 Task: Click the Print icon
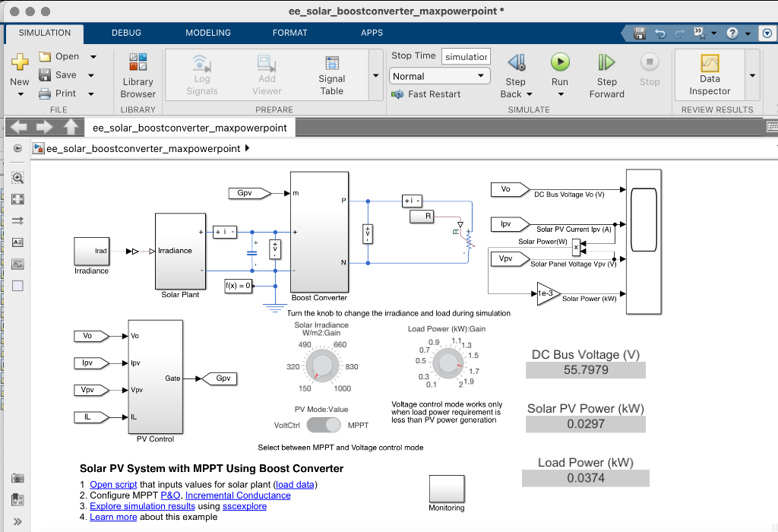click(45, 93)
